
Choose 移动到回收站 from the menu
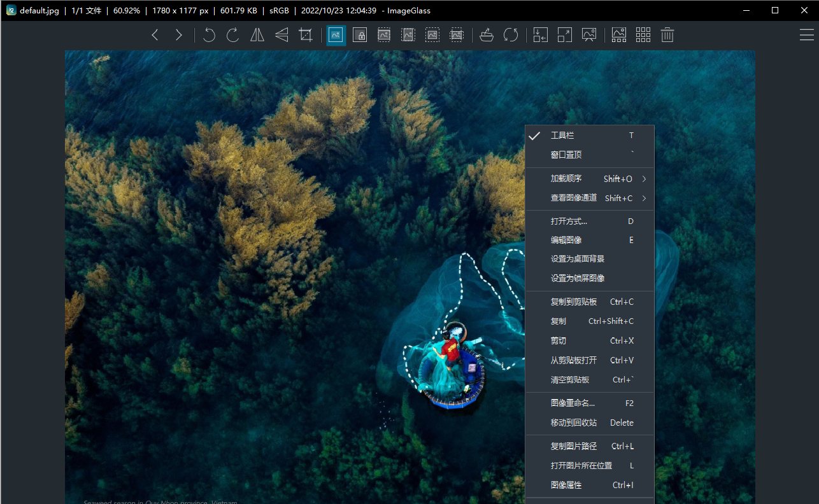pos(590,423)
